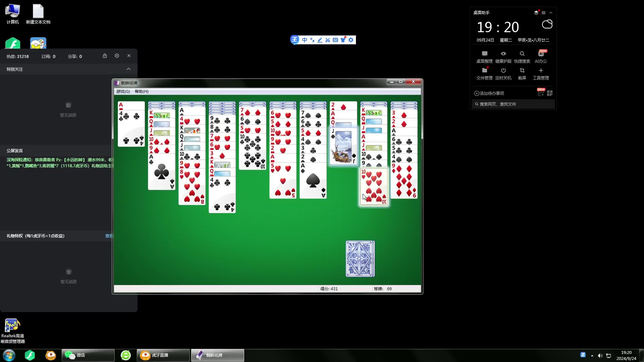Open the 帮助(H) menu
644x362 pixels.
142,92
